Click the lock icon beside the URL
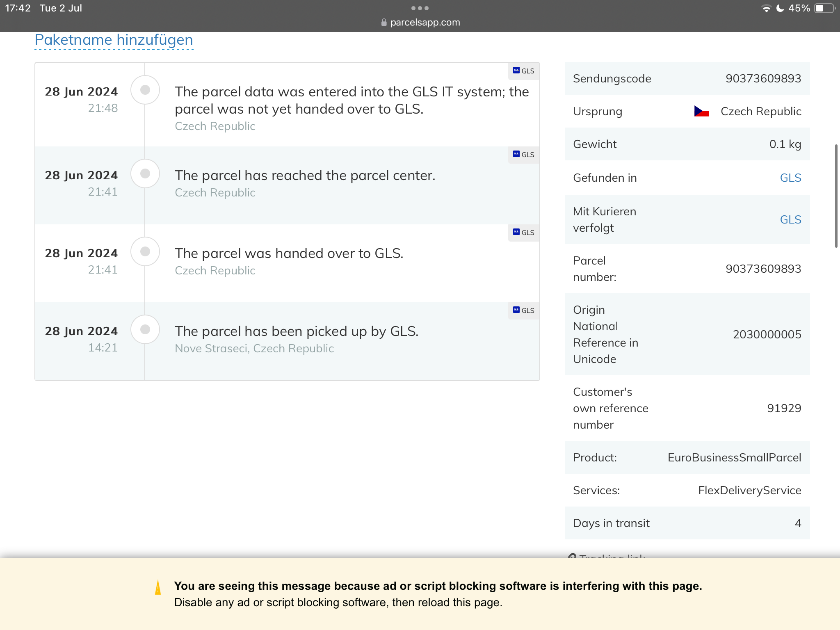This screenshot has height=630, width=840. tap(384, 23)
